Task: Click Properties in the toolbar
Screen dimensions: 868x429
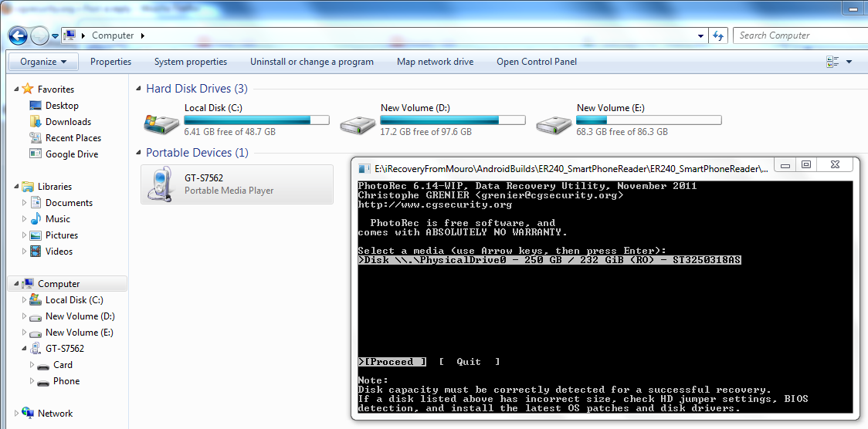Action: 110,62
